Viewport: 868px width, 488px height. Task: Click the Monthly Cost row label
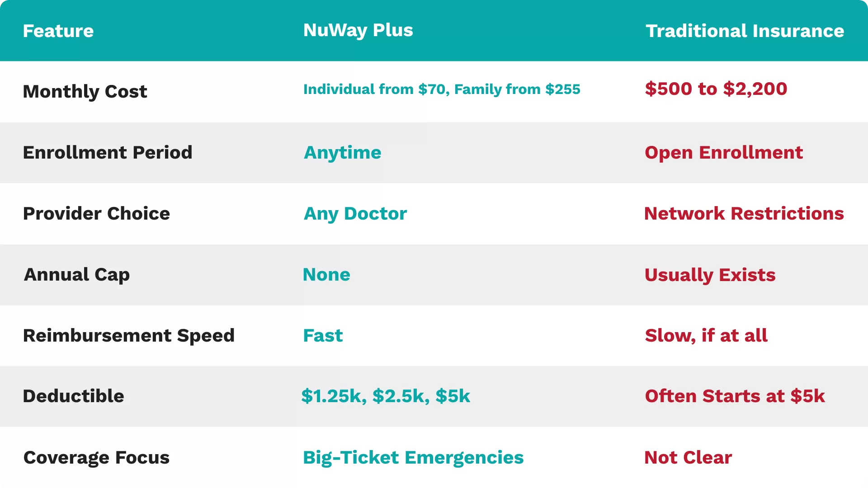[85, 91]
